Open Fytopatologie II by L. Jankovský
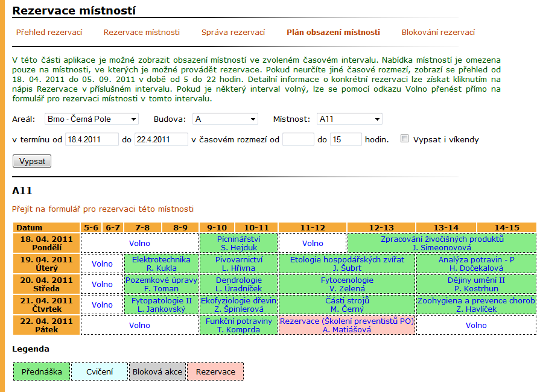This screenshot has height=392, width=540. [161, 305]
